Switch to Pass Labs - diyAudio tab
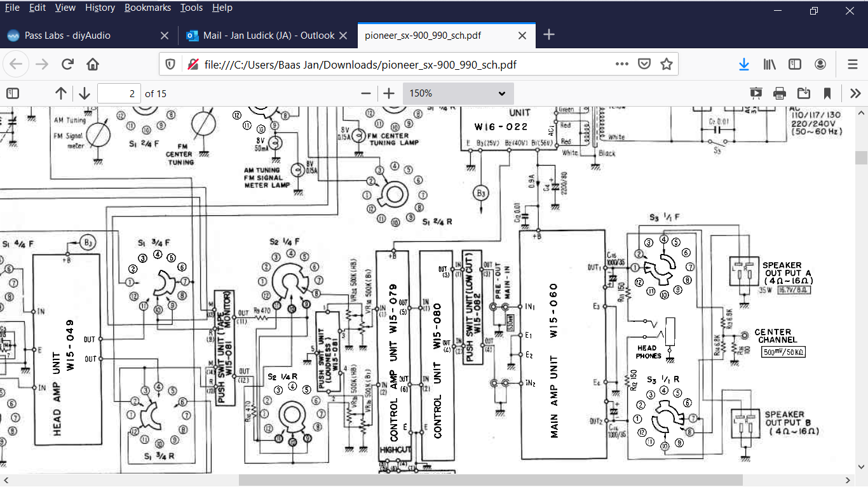Image resolution: width=868 pixels, height=487 pixels. click(x=89, y=36)
